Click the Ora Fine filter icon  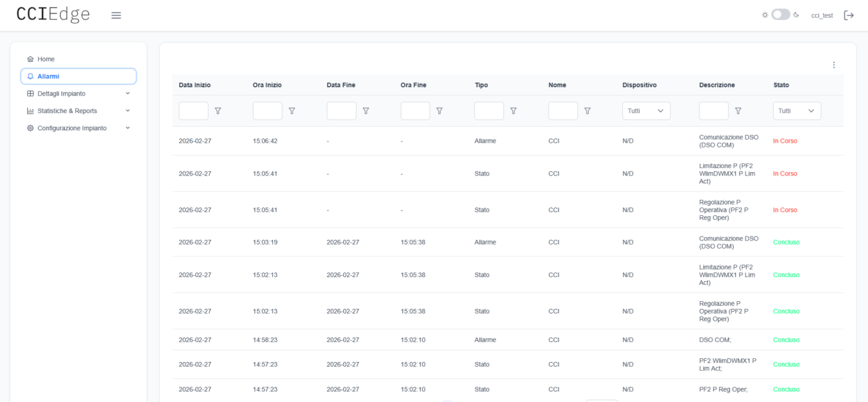click(x=439, y=111)
